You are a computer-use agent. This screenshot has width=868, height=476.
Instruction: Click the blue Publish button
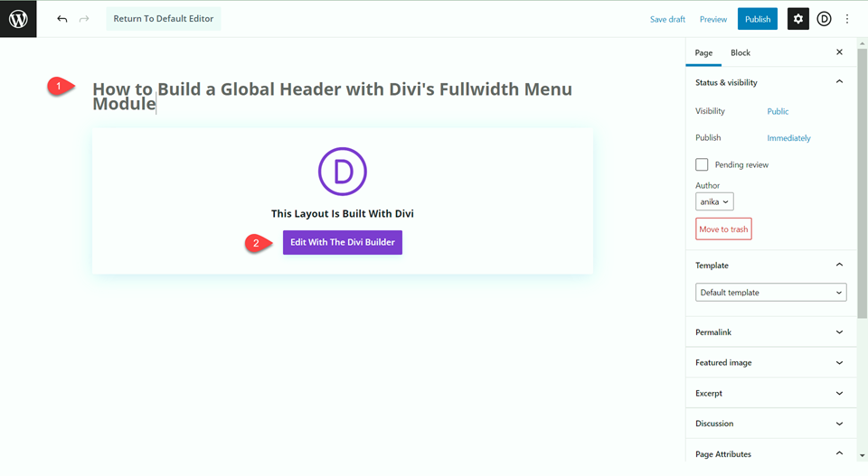pyautogui.click(x=758, y=19)
